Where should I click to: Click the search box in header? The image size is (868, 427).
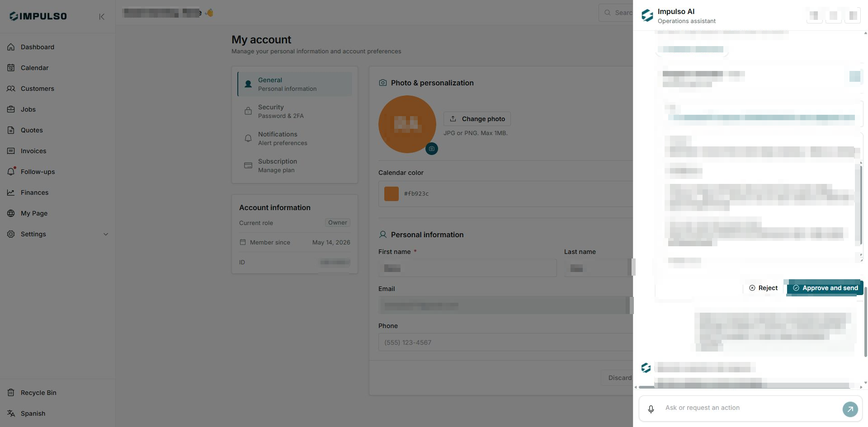pyautogui.click(x=616, y=13)
